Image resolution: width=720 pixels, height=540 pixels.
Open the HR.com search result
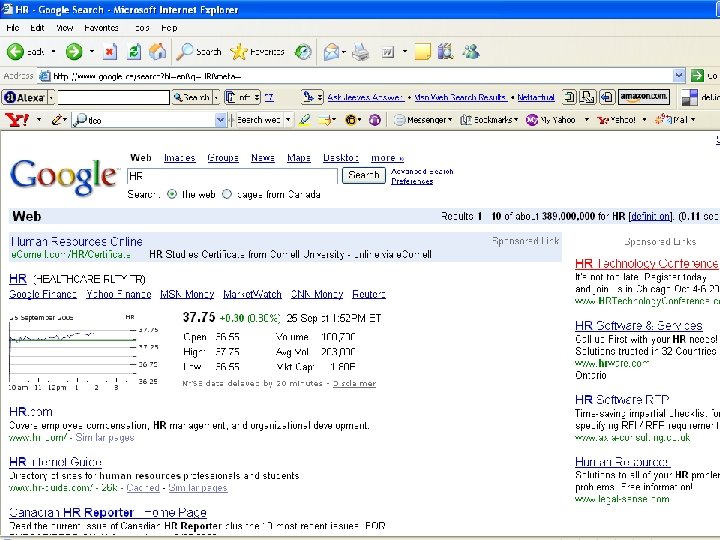[31, 411]
